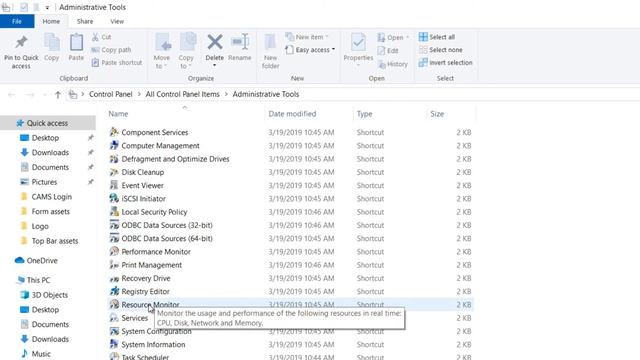Screen dimensions: 640x360
Task: Select the Recovery Drive icon
Action: (x=114, y=278)
